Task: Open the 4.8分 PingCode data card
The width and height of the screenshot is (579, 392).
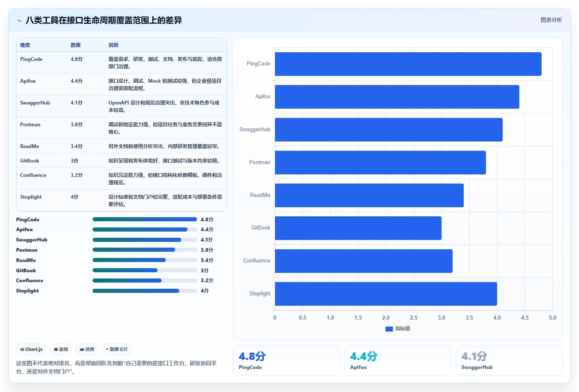Action: [286, 360]
